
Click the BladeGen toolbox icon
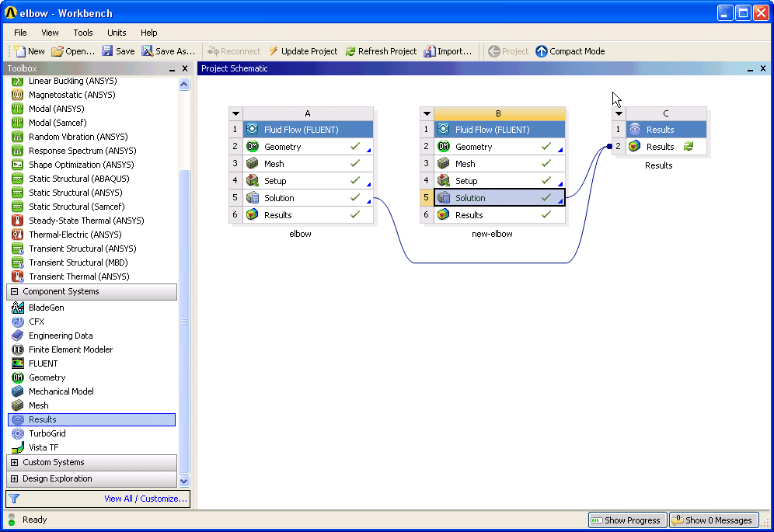pyautogui.click(x=18, y=308)
